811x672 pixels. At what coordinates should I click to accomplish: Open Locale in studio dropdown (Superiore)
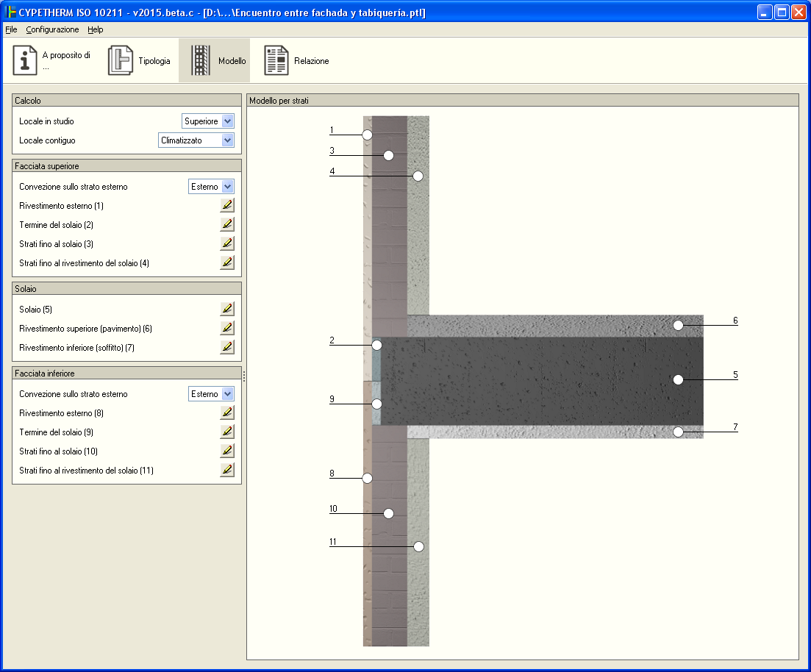tap(208, 121)
